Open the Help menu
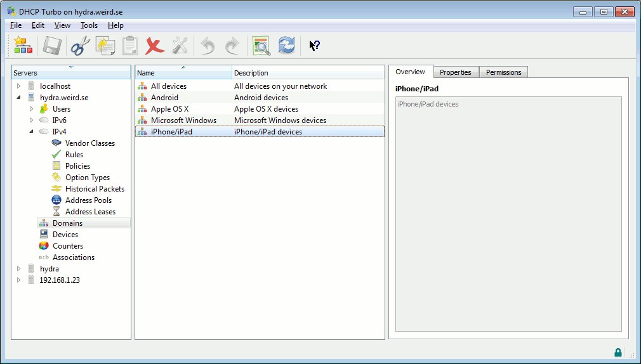Screen dimensions: 641x364 (116, 25)
